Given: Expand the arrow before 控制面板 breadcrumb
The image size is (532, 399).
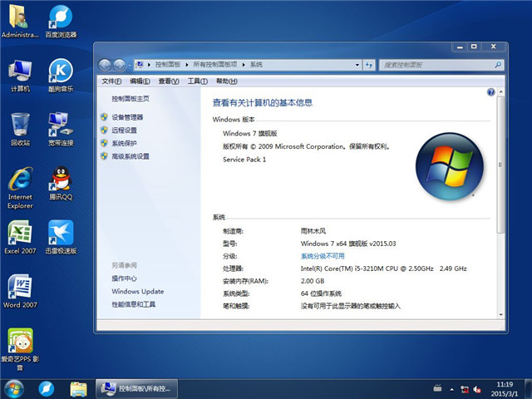Looking at the screenshot, I should coord(149,65).
